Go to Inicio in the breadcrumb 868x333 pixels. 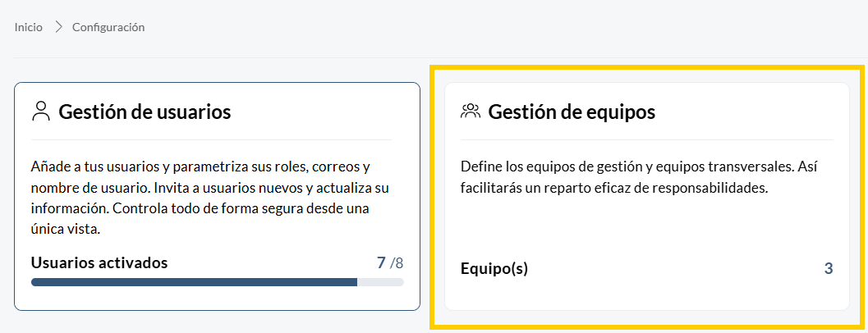(29, 27)
